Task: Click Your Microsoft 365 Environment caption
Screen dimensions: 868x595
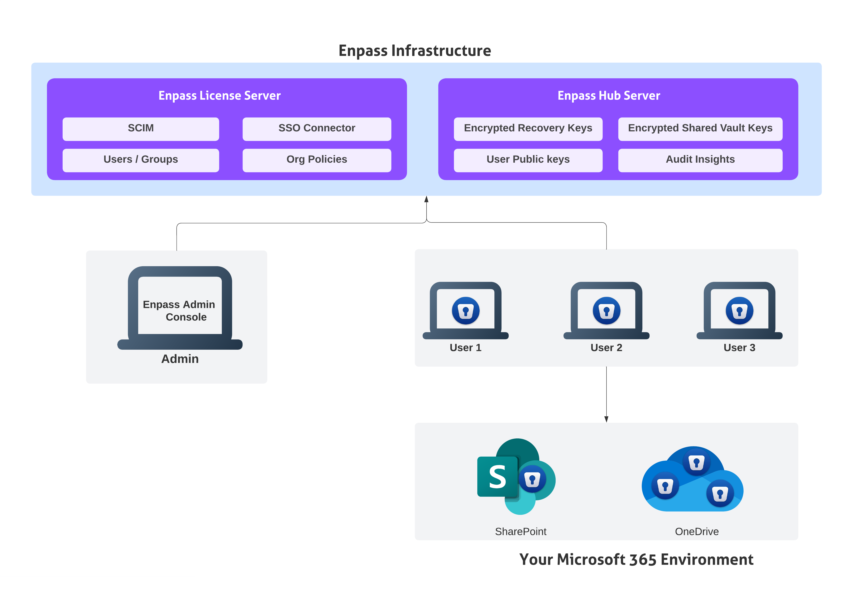Action: 636,560
